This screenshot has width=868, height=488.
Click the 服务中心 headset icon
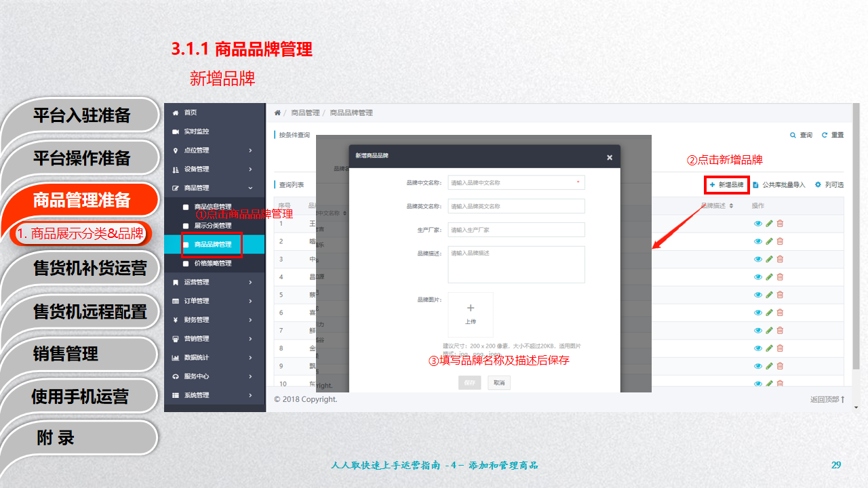pos(176,376)
